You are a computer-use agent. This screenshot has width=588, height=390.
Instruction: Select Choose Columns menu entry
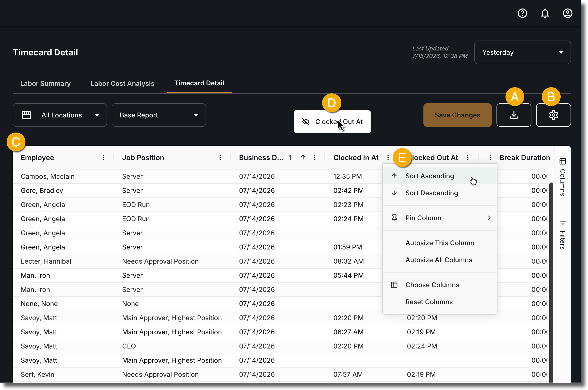coord(439,285)
